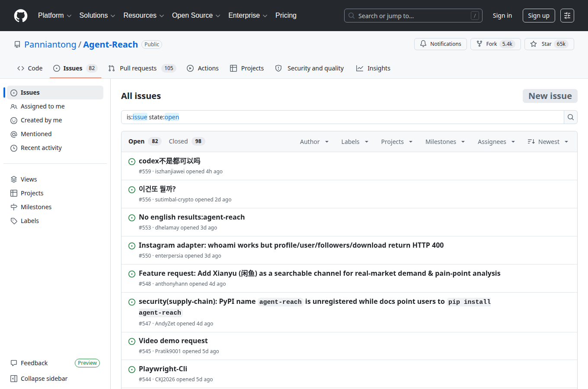The image size is (588, 389).
Task: Click the open-issue icon for issue #553
Action: (x=132, y=218)
